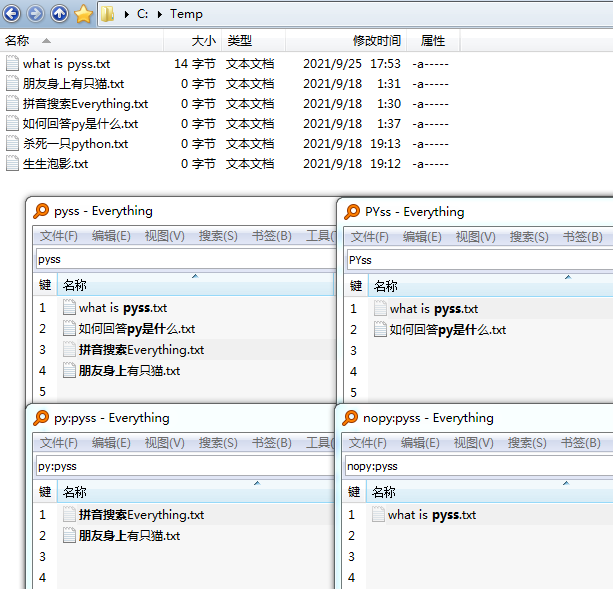Click search box containing pyss
The image size is (613, 589).
[x=186, y=259]
